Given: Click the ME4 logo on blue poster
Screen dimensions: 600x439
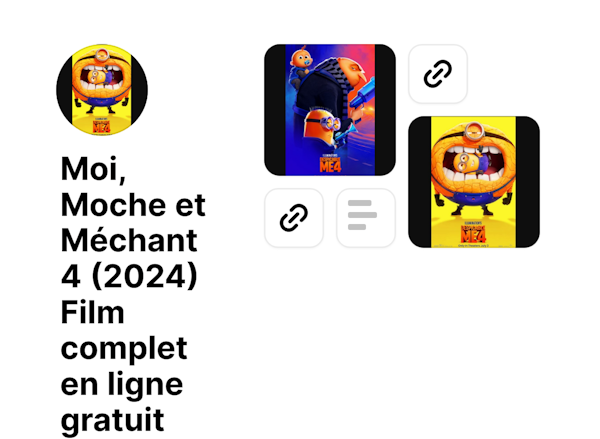Looking at the screenshot, I should pyautogui.click(x=330, y=163).
